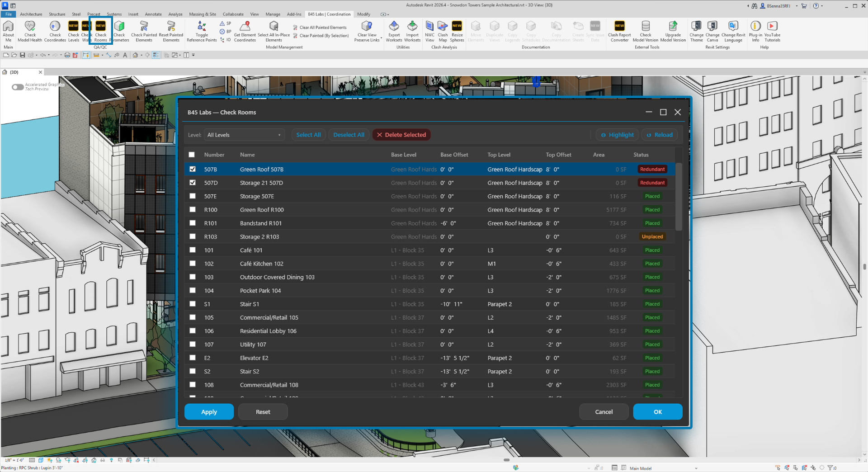Viewport: 868px width, 472px height.
Task: Click the Deselect All button
Action: click(349, 135)
